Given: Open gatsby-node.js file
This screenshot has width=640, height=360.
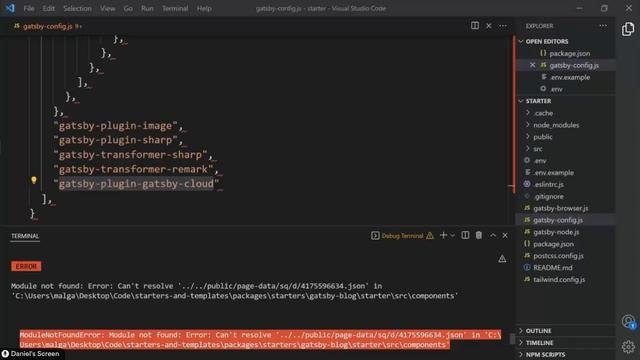Looking at the screenshot, I should click(556, 232).
